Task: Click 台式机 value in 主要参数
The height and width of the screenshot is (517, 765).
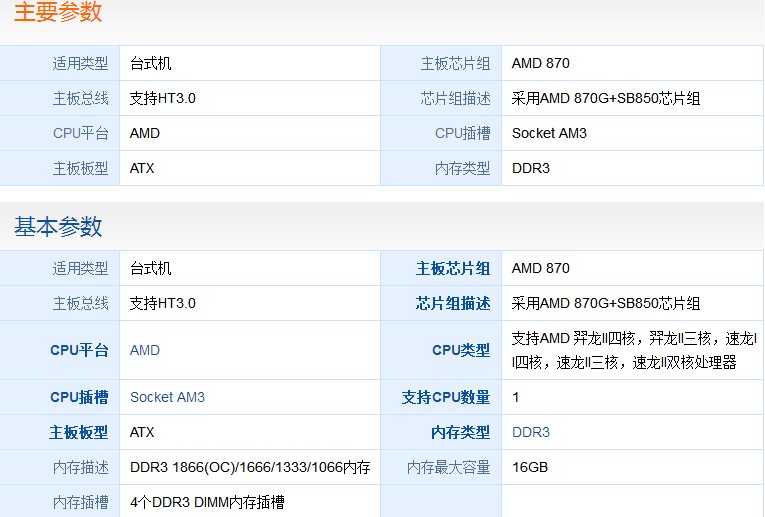Action: click(150, 63)
